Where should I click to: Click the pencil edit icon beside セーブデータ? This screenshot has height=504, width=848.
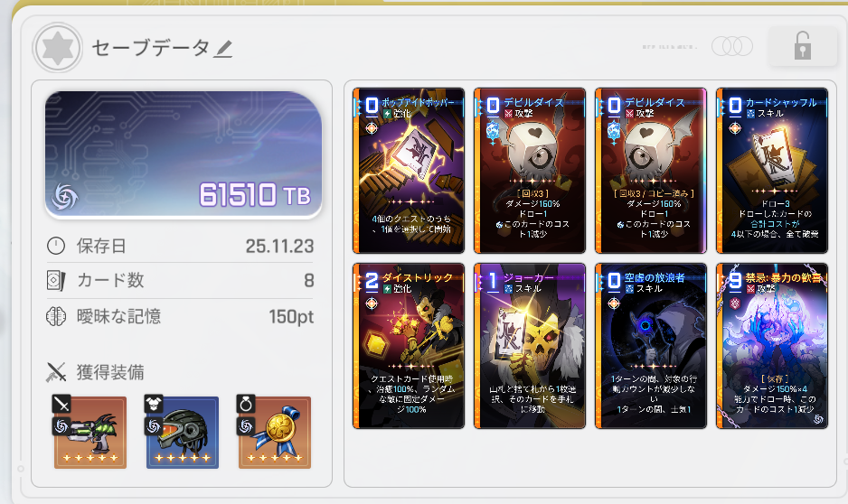(x=222, y=49)
